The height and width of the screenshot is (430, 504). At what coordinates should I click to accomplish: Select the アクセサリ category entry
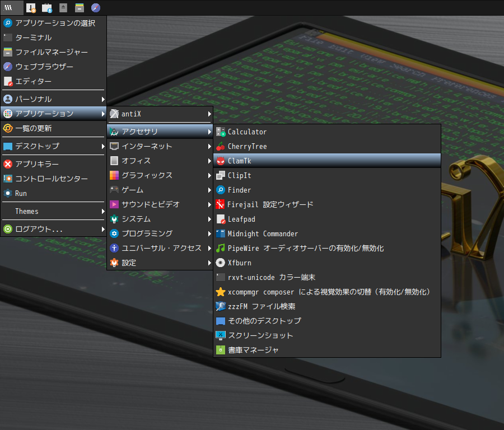point(160,132)
